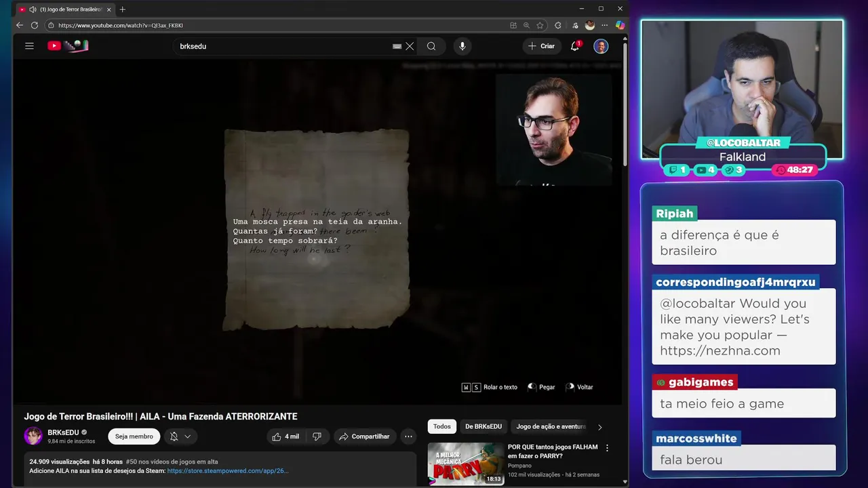This screenshot has width=868, height=488.
Task: Like the video with 4 mil likes
Action: tap(285, 436)
